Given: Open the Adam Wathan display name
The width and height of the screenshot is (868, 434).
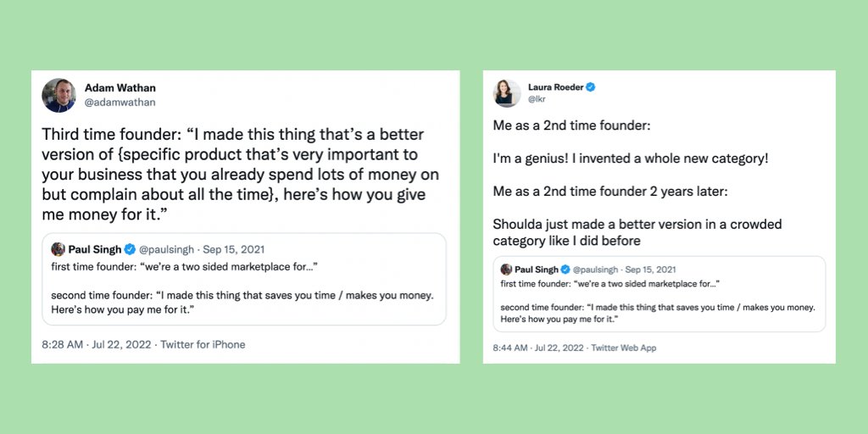Looking at the screenshot, I should coord(120,88).
